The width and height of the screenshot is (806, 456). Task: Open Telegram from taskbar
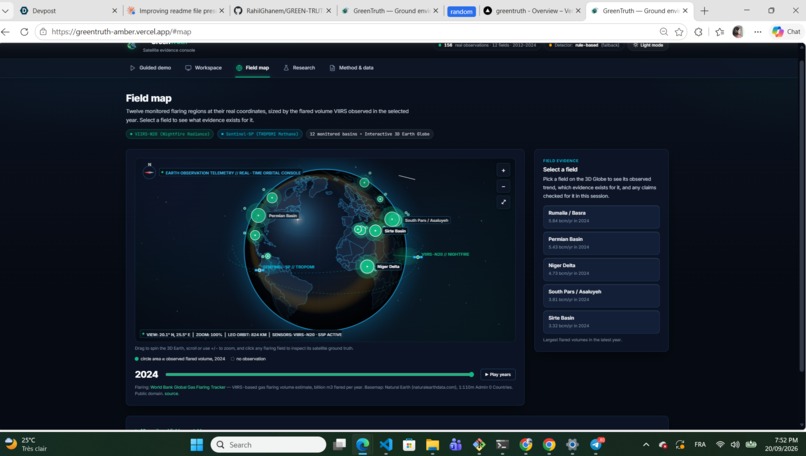pos(596,445)
